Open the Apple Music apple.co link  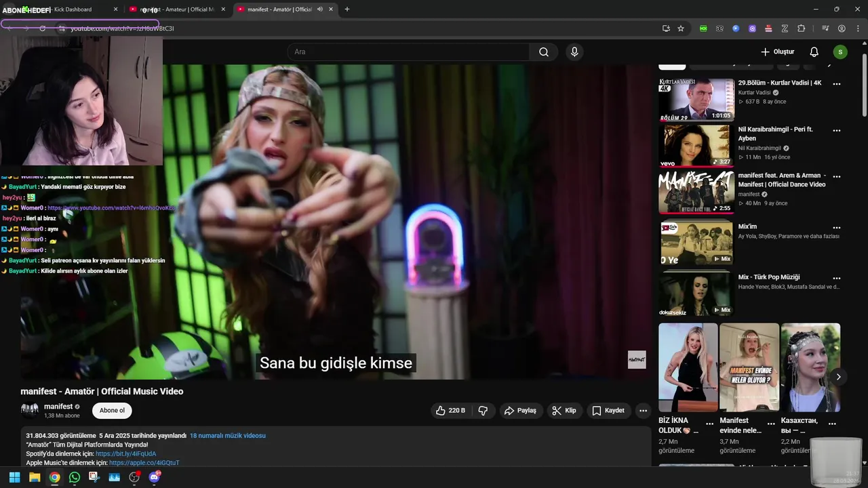coord(144,463)
